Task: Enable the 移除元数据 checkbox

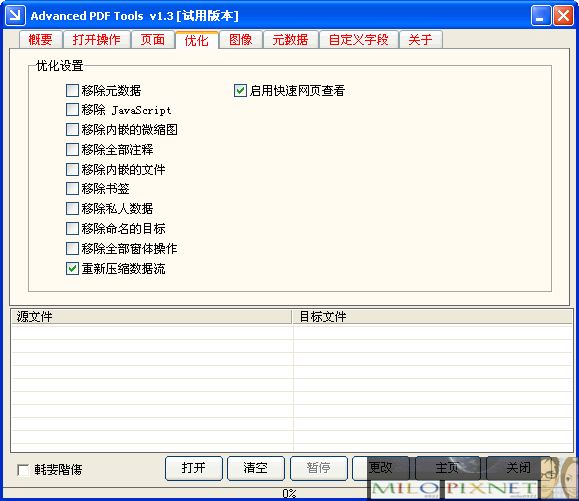Action: coord(72,90)
